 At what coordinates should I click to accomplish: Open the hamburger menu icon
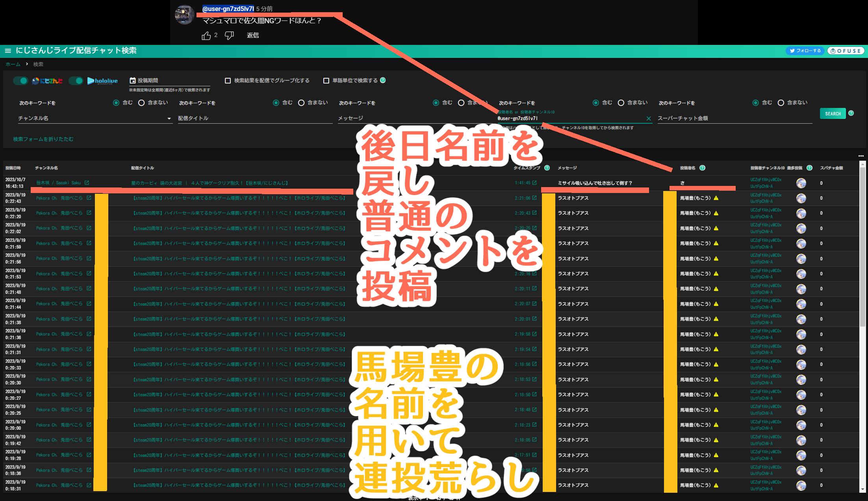7,51
